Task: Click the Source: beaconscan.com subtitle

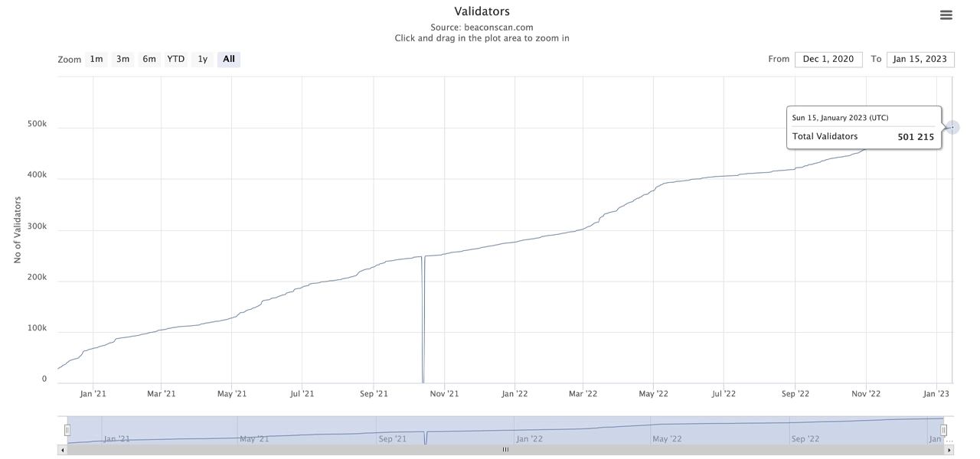Action: [x=482, y=28]
